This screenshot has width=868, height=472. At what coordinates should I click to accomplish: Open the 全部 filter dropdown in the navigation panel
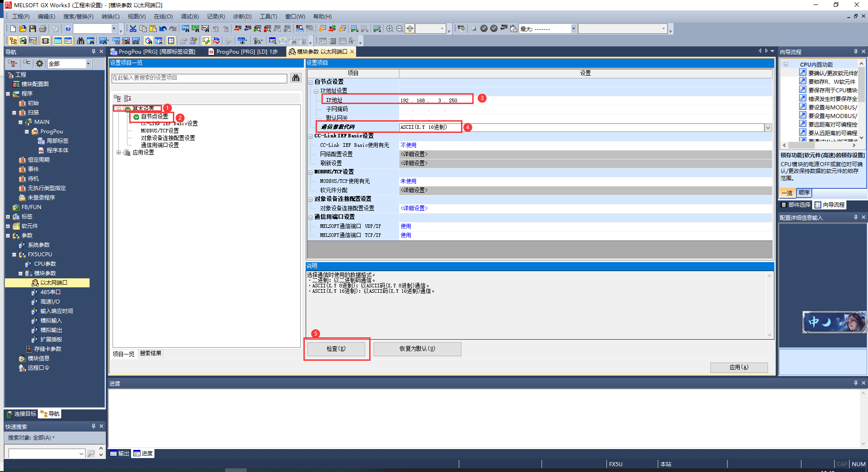pos(88,64)
